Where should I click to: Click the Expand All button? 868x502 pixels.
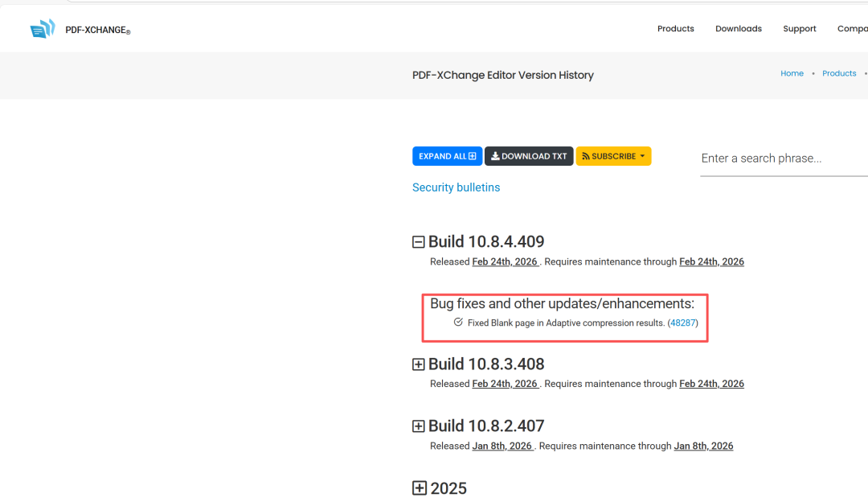point(448,156)
